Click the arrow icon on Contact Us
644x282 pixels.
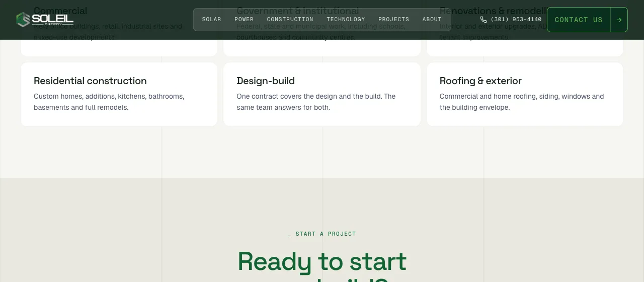click(619, 20)
